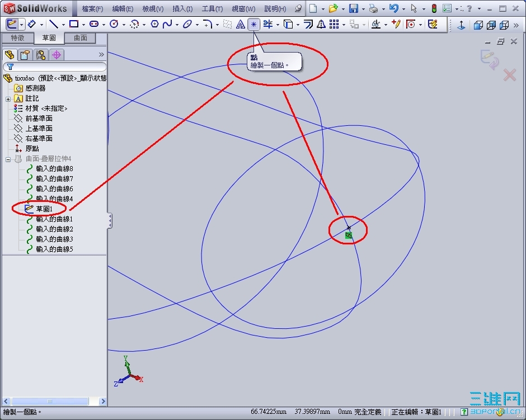
Task: Click the Quick Snaps icon
Action: click(x=411, y=24)
